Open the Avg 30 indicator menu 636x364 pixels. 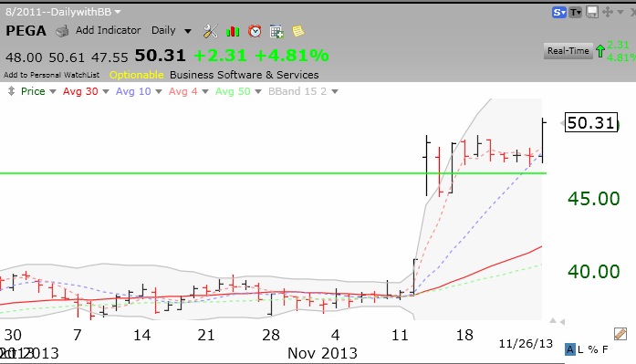[x=86, y=91]
